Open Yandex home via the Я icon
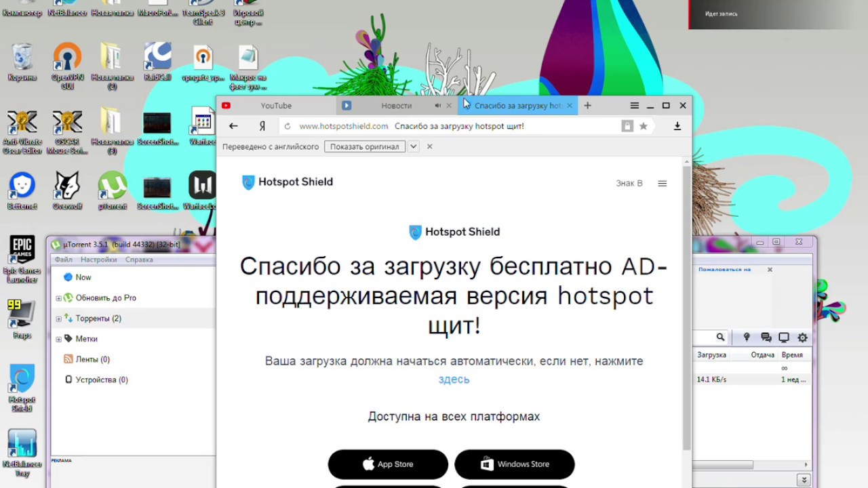 click(262, 126)
